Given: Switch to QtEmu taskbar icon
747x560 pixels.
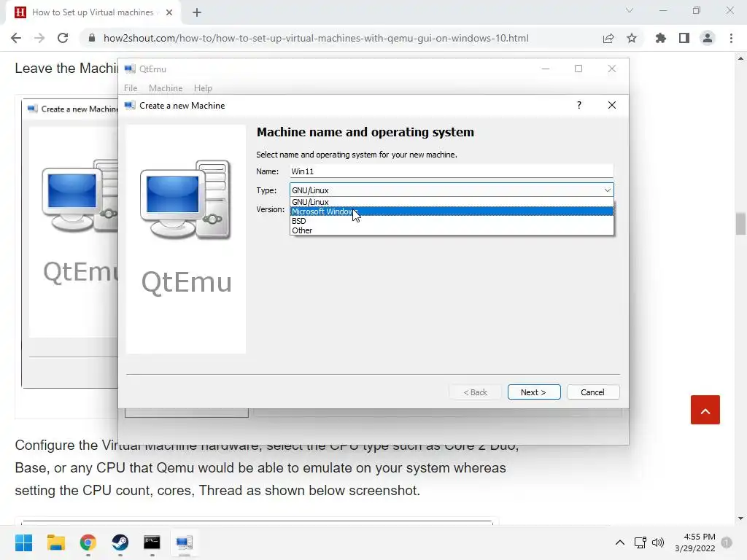Looking at the screenshot, I should tap(185, 542).
